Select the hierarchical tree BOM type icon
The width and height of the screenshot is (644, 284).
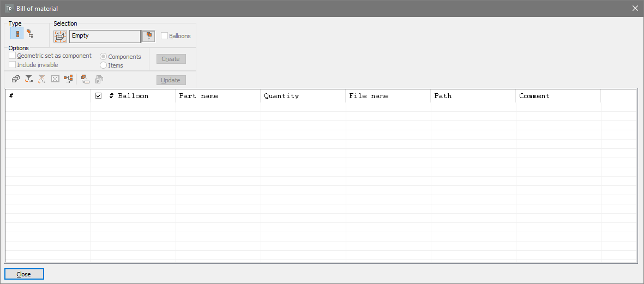(29, 34)
